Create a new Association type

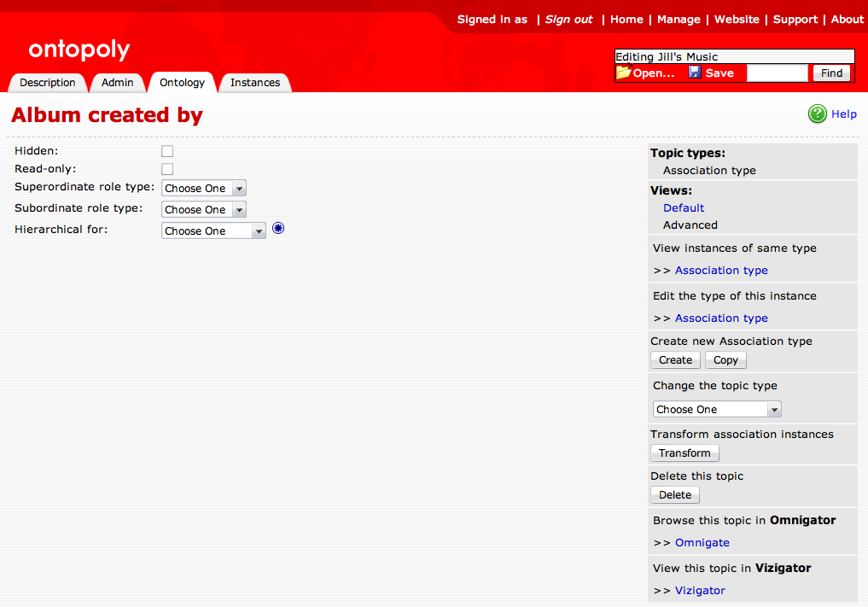click(x=674, y=359)
